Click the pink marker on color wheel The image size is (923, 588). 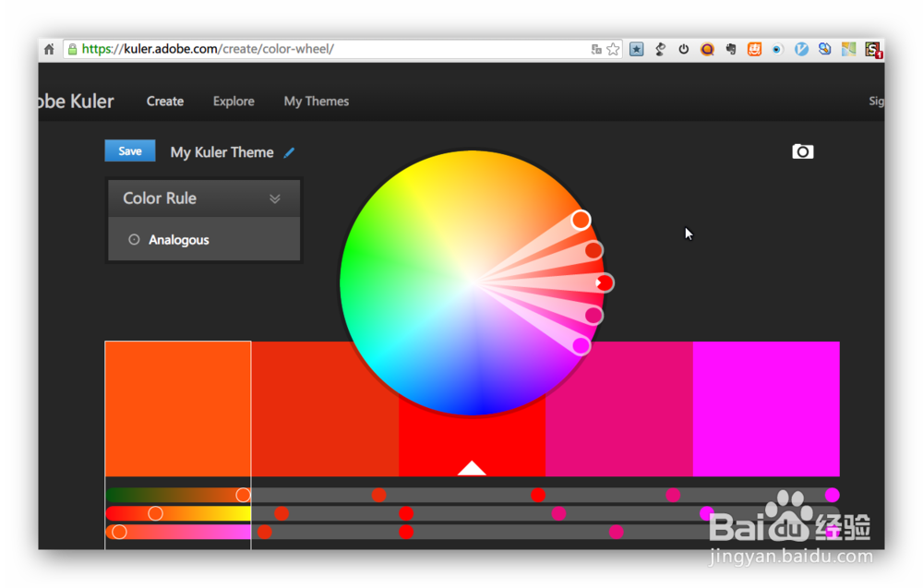pos(593,316)
